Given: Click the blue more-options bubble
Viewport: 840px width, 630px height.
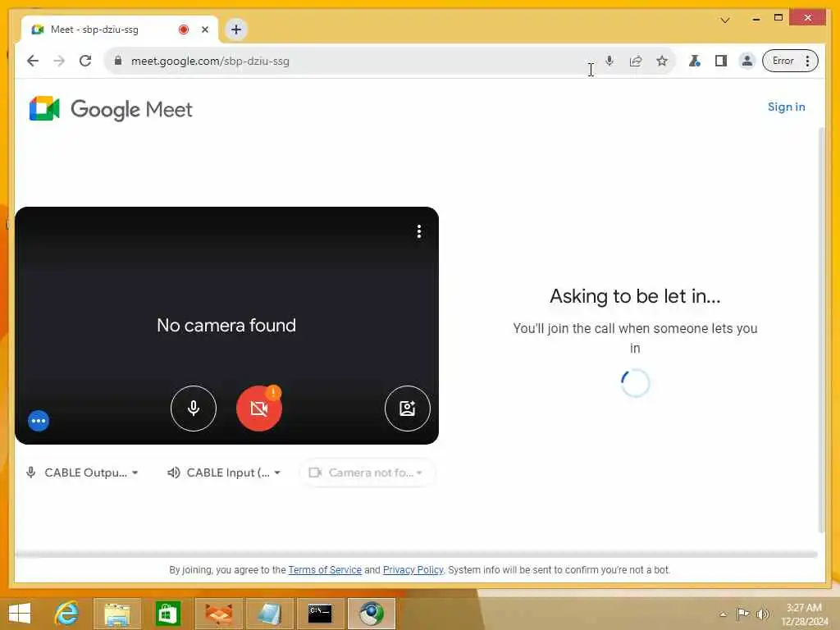Looking at the screenshot, I should 39,421.
